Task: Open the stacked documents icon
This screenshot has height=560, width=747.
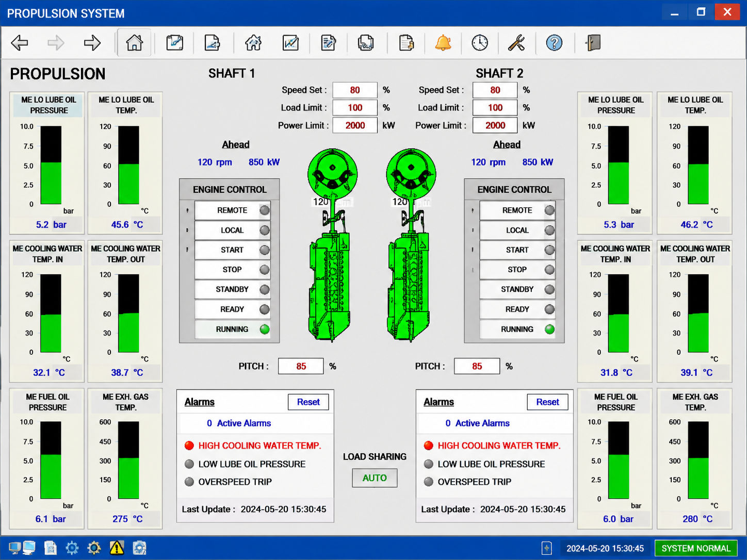Action: pos(366,43)
